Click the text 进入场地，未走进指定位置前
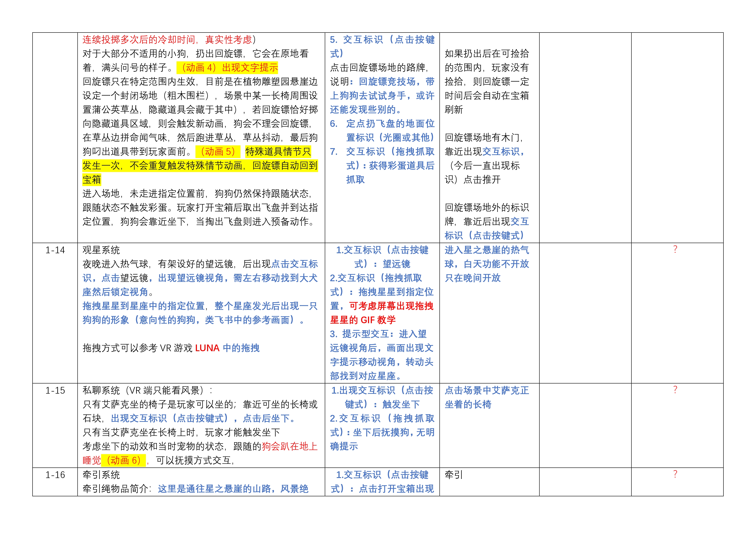 point(143,193)
